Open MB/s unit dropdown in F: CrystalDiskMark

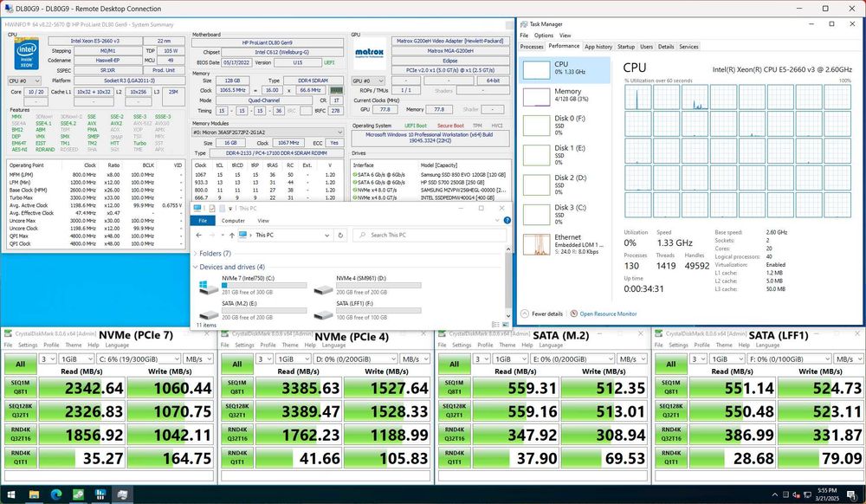849,359
